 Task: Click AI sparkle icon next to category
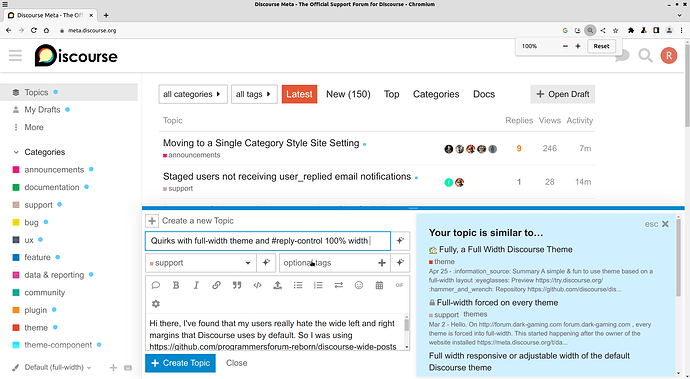(x=266, y=263)
